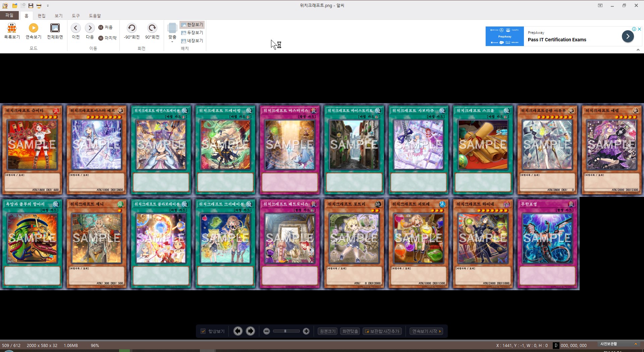Click the black color swatch in the status bar
The height and width of the screenshot is (352, 644).
[556, 345]
